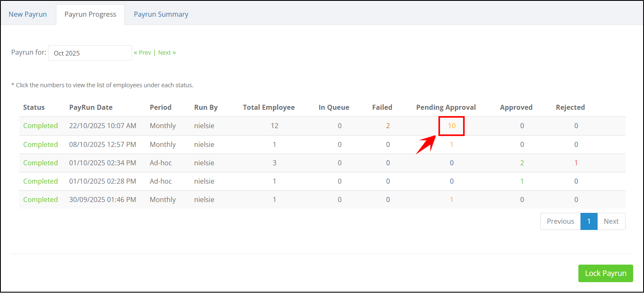Click the Approved column header
Screen dimensions: 644x293
pyautogui.click(x=516, y=107)
